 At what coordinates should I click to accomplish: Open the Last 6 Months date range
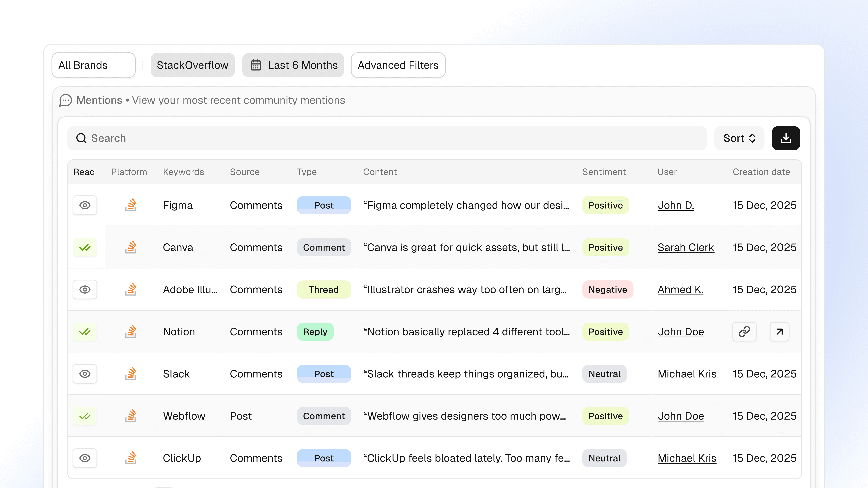(293, 65)
